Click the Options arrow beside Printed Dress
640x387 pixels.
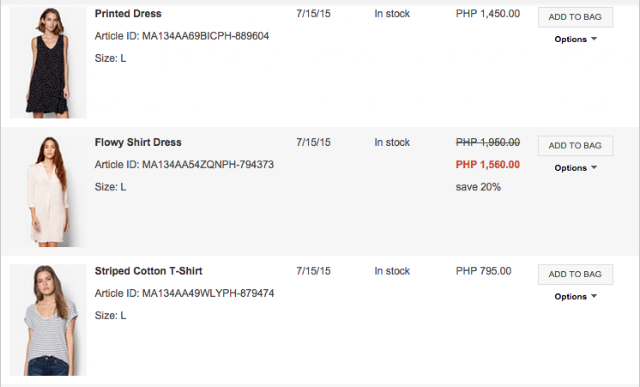594,39
